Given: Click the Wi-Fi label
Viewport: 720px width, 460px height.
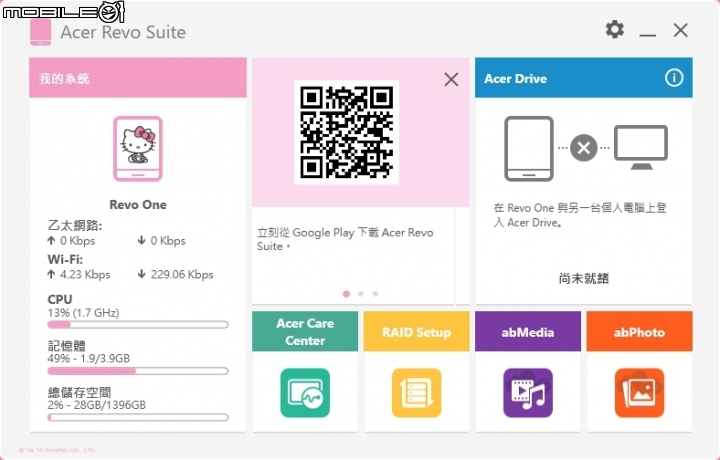Looking at the screenshot, I should [x=65, y=259].
